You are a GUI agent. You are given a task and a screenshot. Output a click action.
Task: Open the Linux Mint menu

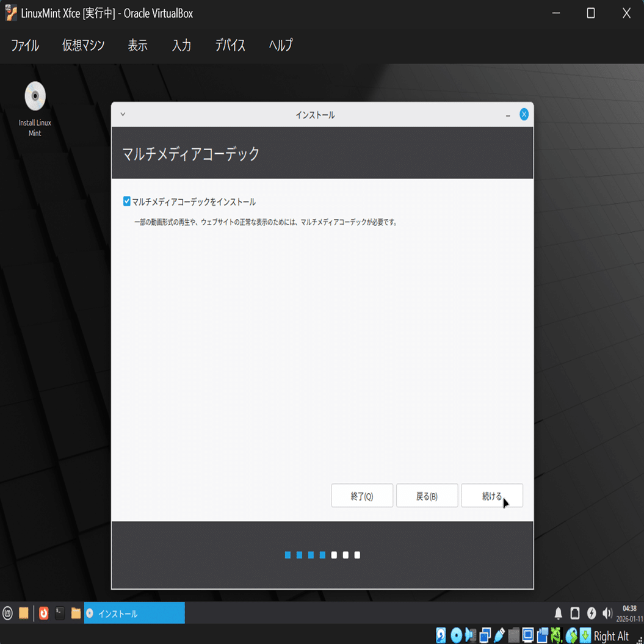[7, 613]
